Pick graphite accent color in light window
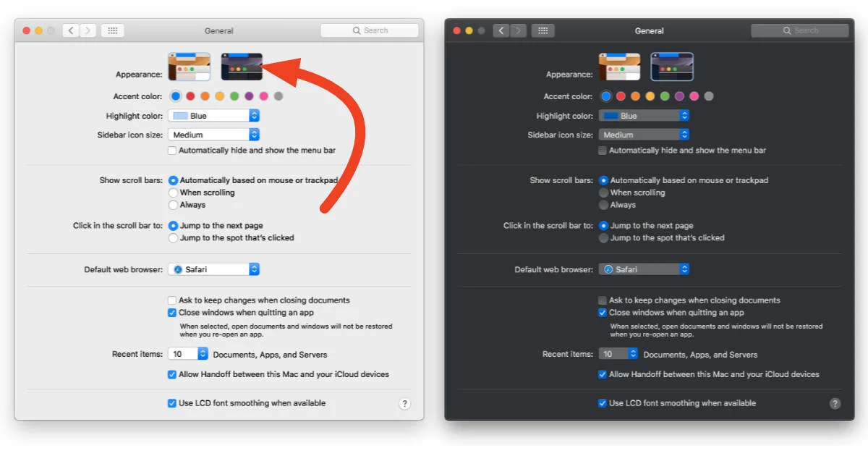This screenshot has width=868, height=456. tap(278, 96)
